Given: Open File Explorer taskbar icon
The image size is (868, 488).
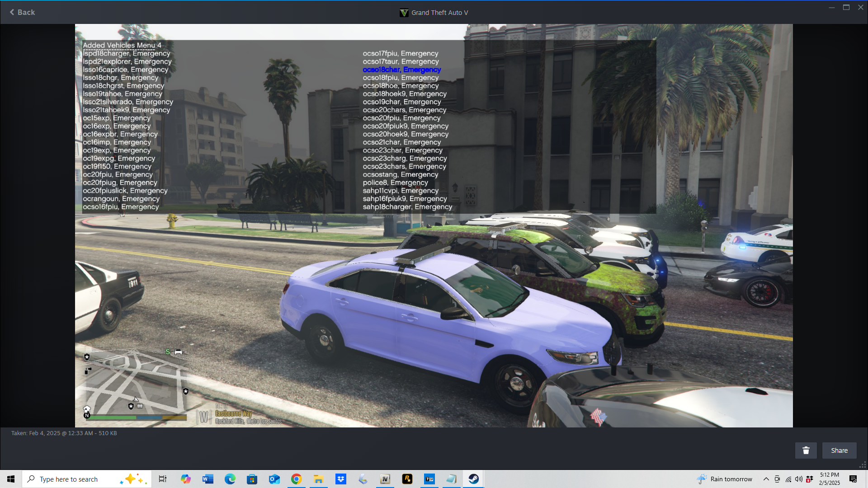Looking at the screenshot, I should pyautogui.click(x=318, y=479).
